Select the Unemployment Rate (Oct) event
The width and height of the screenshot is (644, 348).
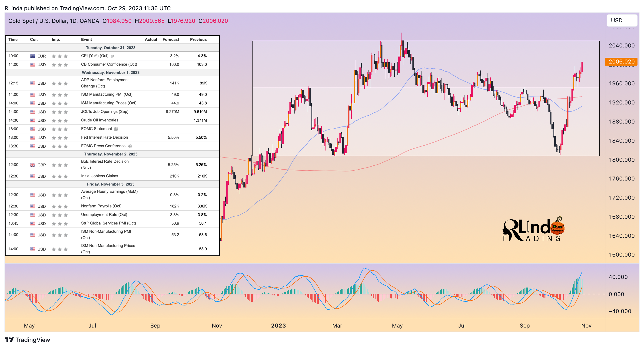point(104,215)
